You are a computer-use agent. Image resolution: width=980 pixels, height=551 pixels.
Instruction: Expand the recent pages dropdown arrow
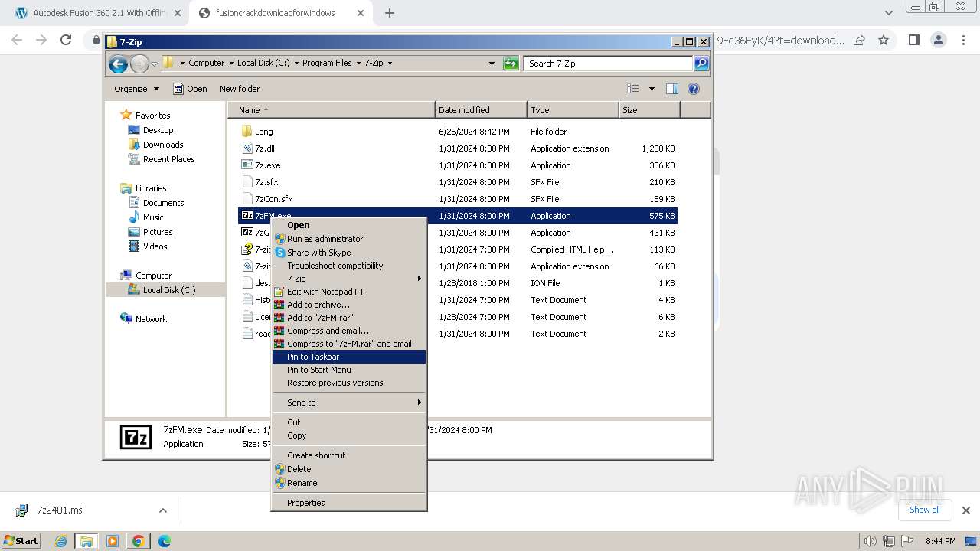pos(155,64)
